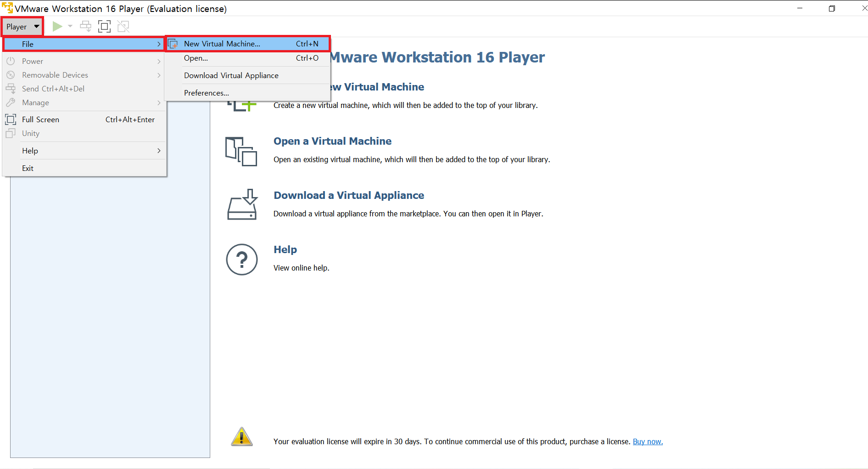
Task: Restore down the VMware window
Action: point(832,8)
